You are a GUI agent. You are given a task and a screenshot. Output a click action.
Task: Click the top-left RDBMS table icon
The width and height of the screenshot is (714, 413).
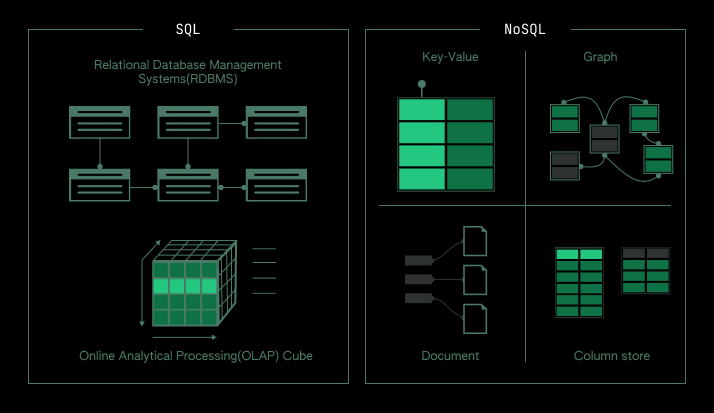pos(100,122)
